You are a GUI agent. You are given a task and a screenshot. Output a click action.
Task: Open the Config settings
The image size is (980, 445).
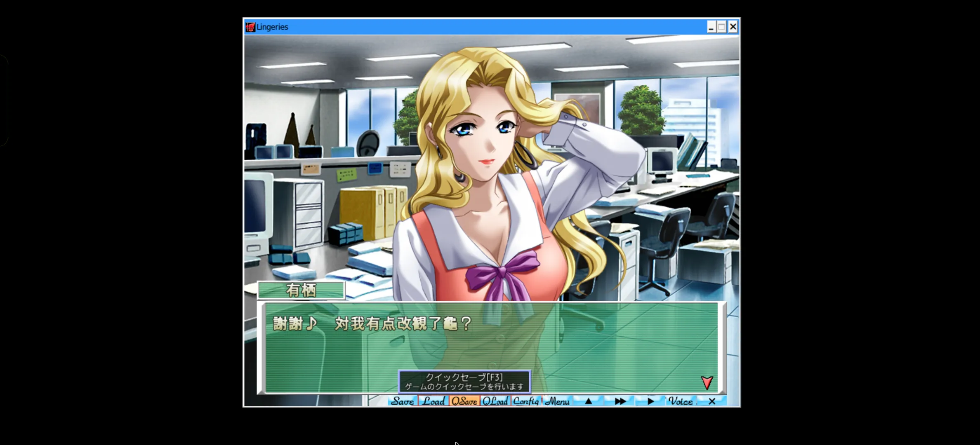pyautogui.click(x=526, y=401)
